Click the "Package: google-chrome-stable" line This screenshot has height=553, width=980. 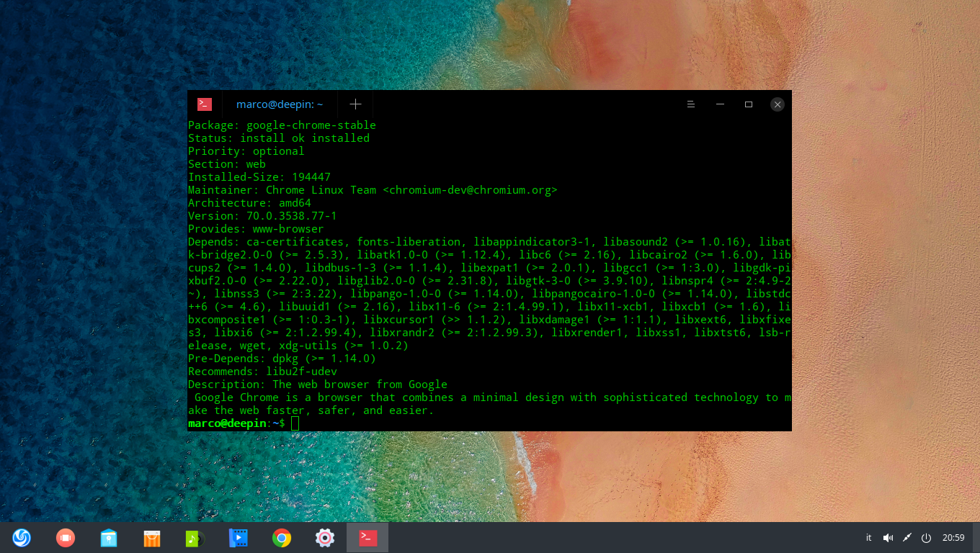[282, 125]
